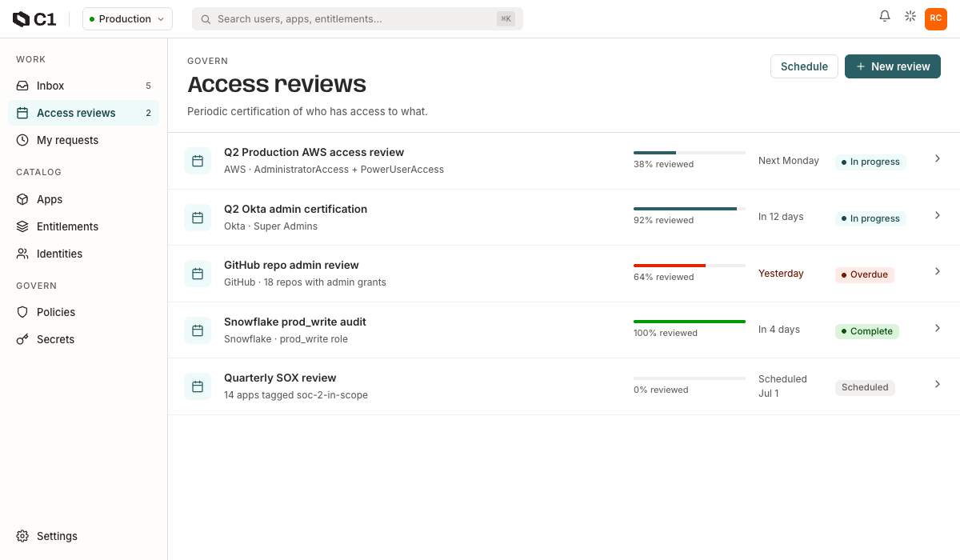Click the green 100% reviewed progress bar
This screenshot has width=960, height=560.
[x=690, y=322]
